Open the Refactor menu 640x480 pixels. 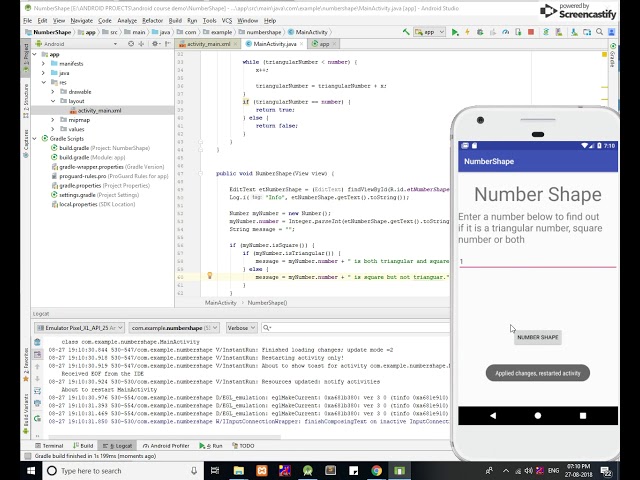[x=152, y=20]
